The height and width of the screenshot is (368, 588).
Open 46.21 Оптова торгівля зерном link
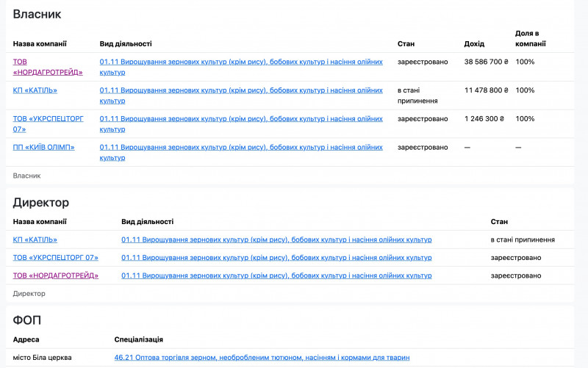click(x=262, y=358)
